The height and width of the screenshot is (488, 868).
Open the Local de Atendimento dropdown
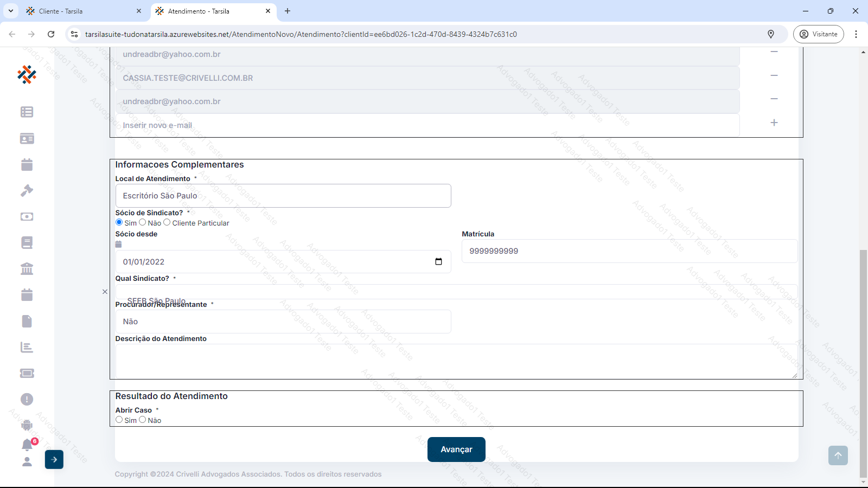(x=283, y=196)
